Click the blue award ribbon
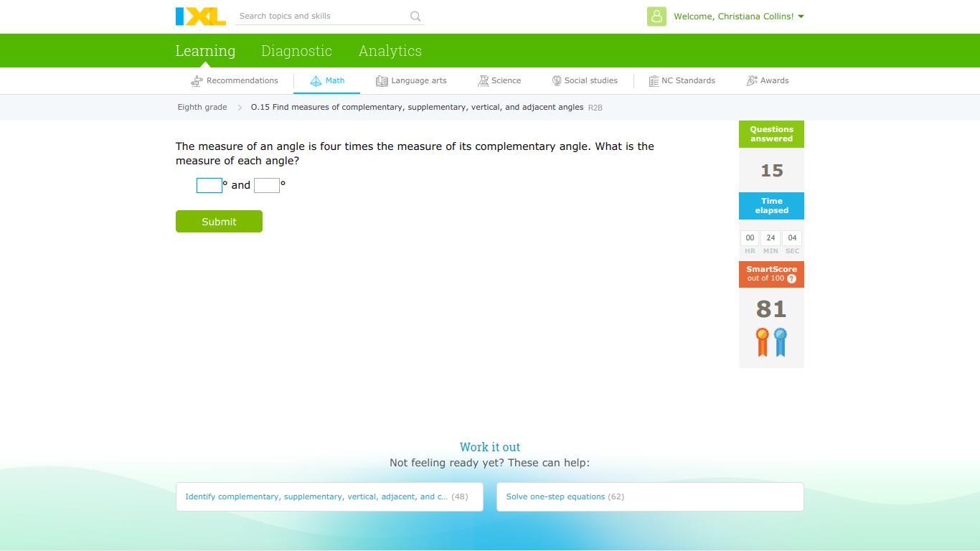980x551 pixels. coord(781,342)
